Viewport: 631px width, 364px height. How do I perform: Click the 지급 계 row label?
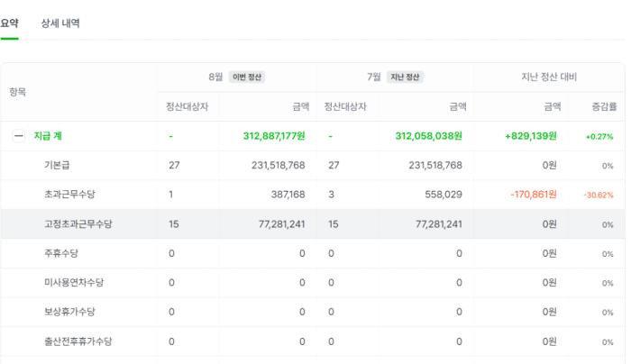pos(48,136)
